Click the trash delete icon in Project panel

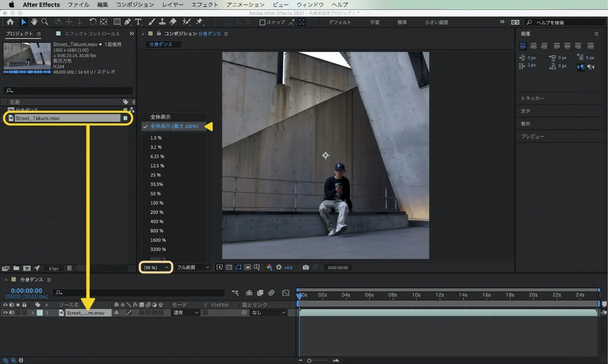click(x=70, y=268)
